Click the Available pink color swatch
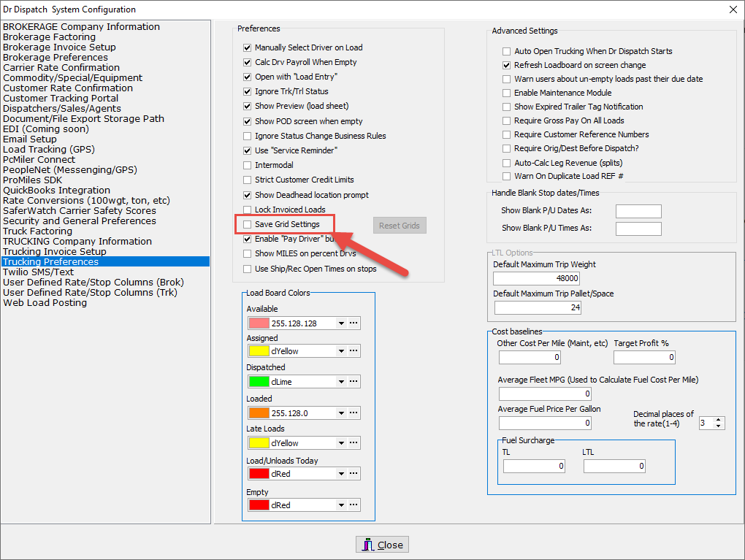The image size is (745, 560). point(259,323)
